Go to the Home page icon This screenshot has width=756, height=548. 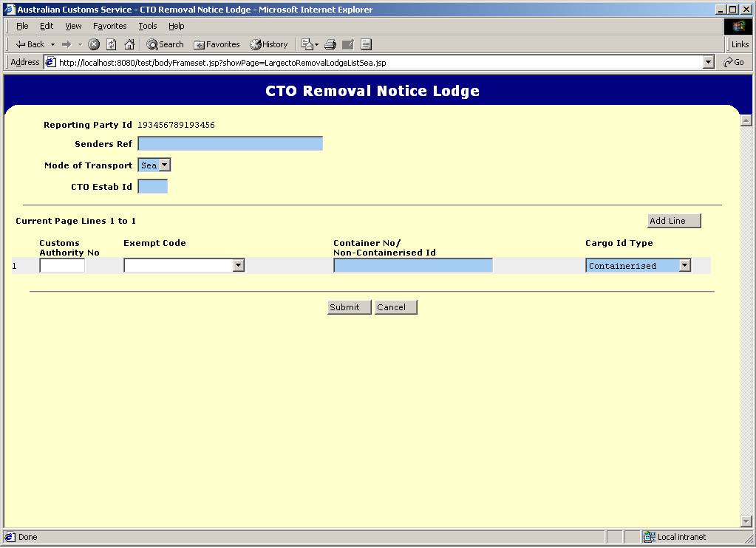129,44
